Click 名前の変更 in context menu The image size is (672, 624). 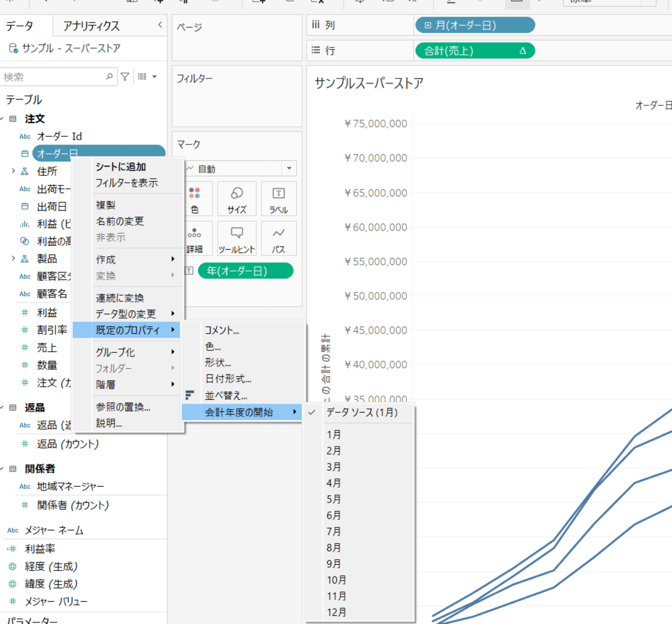coord(128,221)
